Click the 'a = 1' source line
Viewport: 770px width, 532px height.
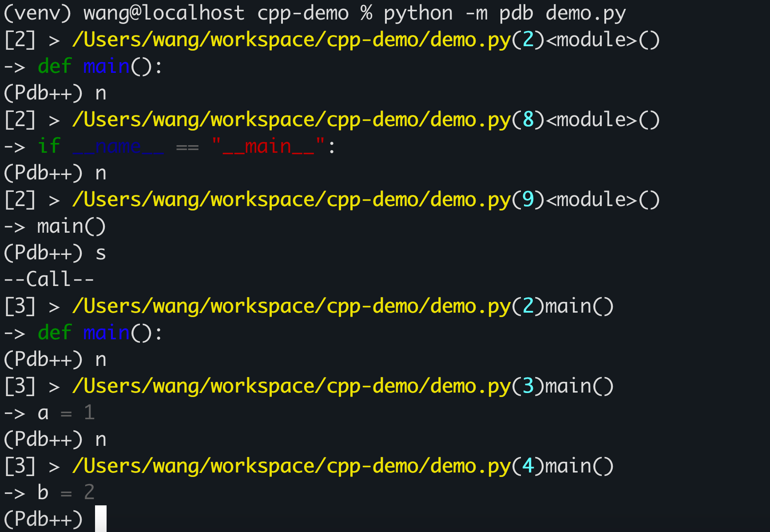[x=49, y=413]
